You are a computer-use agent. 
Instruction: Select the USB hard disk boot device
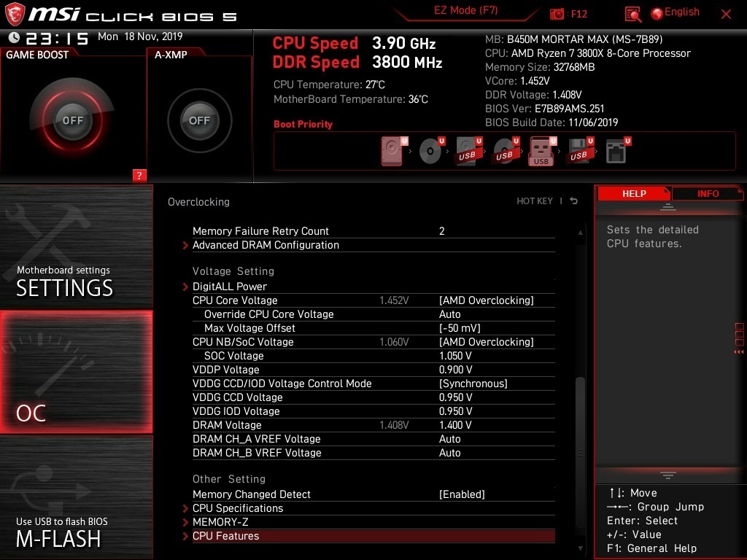(469, 151)
